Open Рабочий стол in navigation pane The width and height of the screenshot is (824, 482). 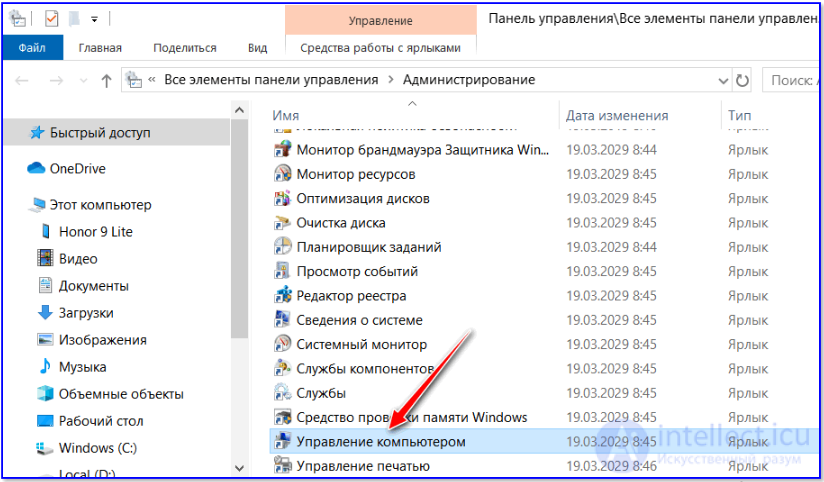[101, 421]
